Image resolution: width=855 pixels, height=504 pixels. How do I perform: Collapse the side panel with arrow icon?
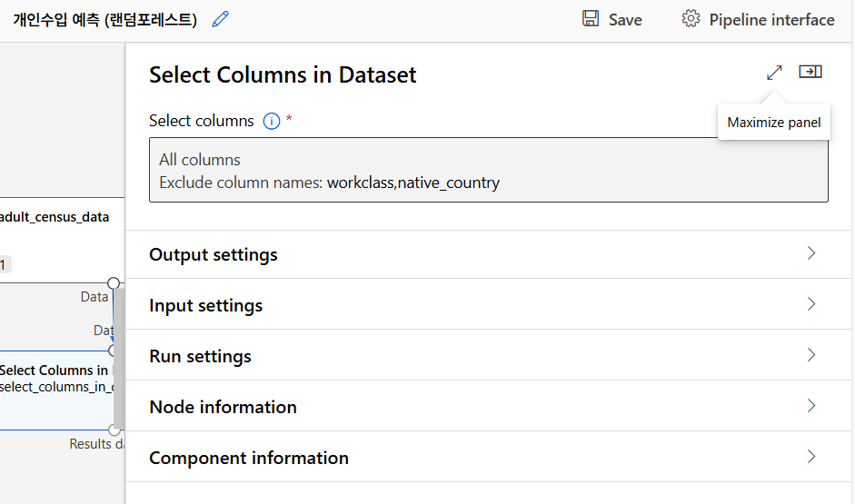click(810, 72)
